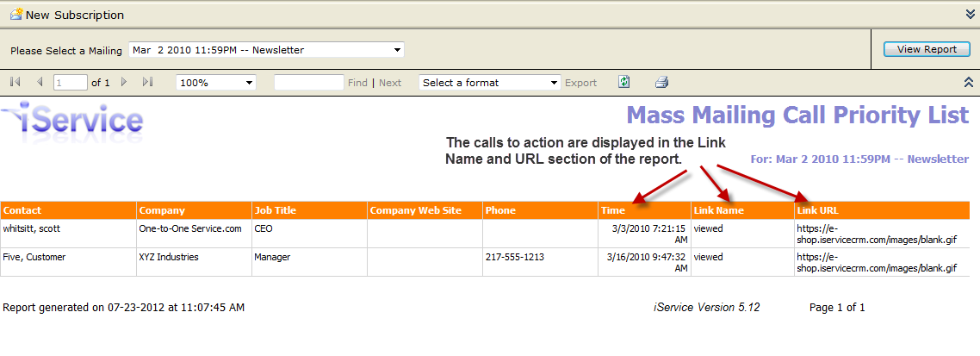Click the Link URL column header
Image resolution: width=980 pixels, height=356 pixels.
click(x=817, y=210)
